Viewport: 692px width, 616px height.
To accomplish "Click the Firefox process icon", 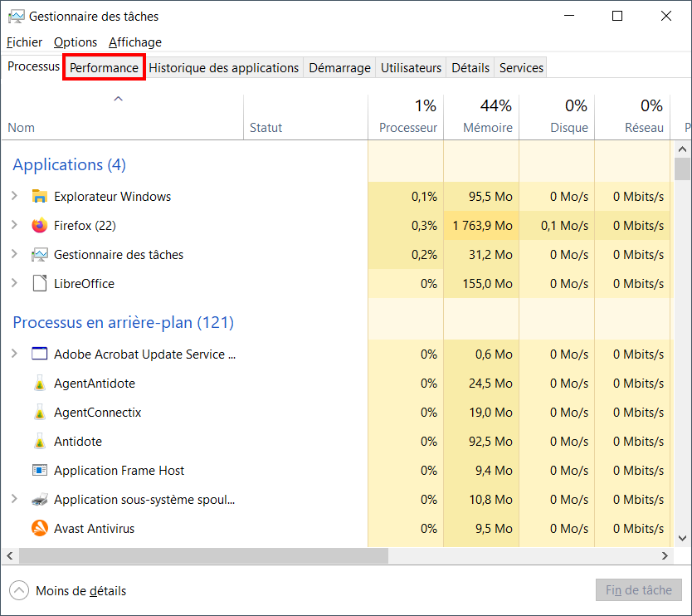I will pyautogui.click(x=40, y=225).
